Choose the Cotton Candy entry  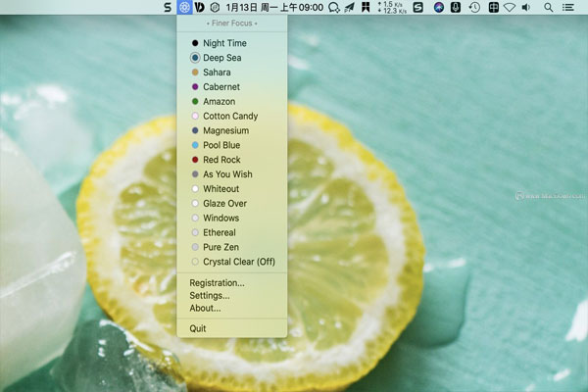click(229, 116)
